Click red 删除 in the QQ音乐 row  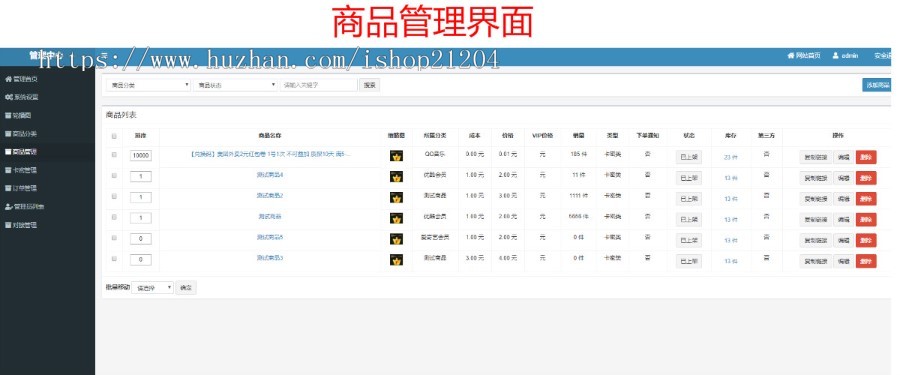(866, 157)
